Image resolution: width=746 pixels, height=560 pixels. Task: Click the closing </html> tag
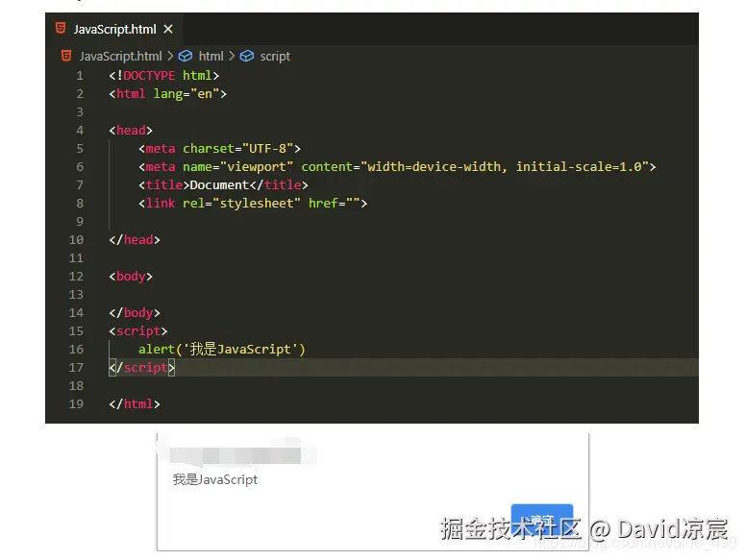pos(135,404)
